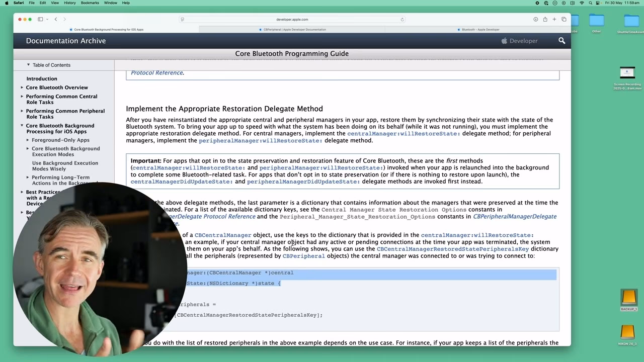The image size is (644, 362).
Task: Select Introduction in the sidebar
Action: tap(42, 79)
